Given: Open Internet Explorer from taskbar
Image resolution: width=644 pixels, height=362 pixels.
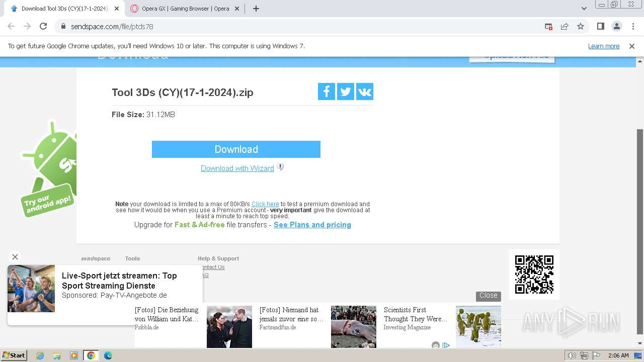Looking at the screenshot, I should tap(40, 355).
